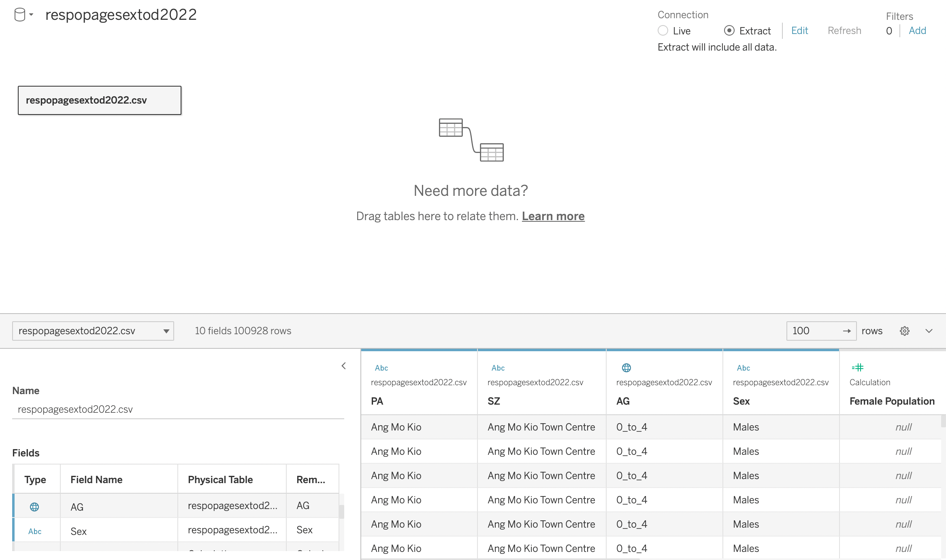Screen dimensions: 946x560
Task: Click the globe icon in the AG fields row
Action: tap(34, 507)
